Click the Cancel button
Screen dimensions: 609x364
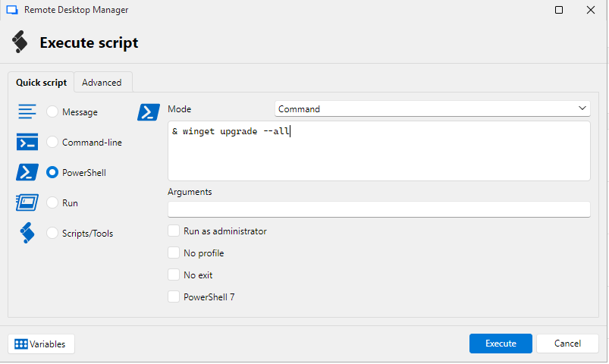coord(567,344)
